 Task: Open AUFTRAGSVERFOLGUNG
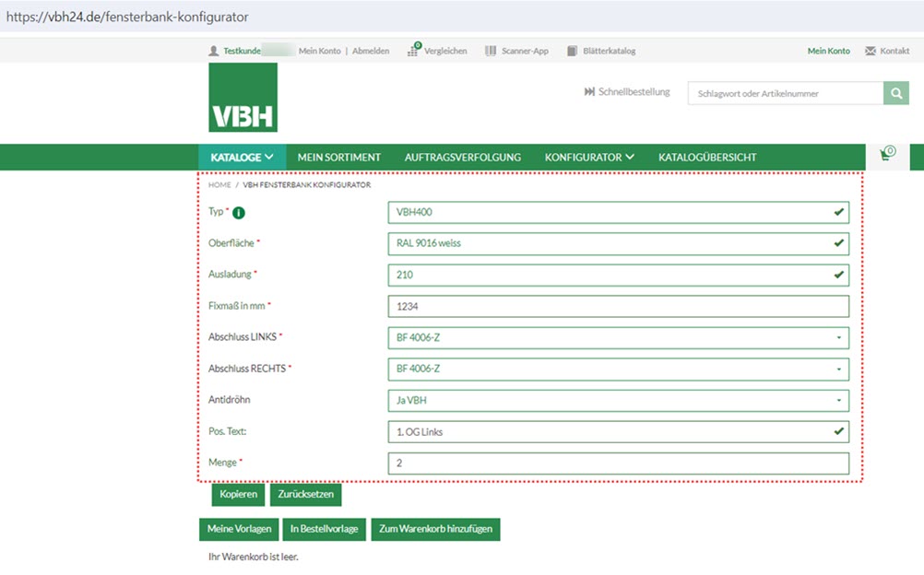(463, 158)
